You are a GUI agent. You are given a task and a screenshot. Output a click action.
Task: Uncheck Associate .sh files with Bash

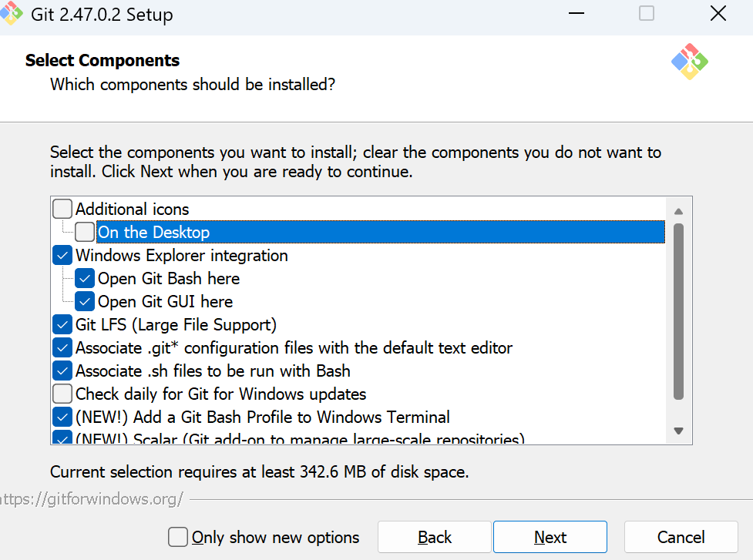(x=62, y=371)
